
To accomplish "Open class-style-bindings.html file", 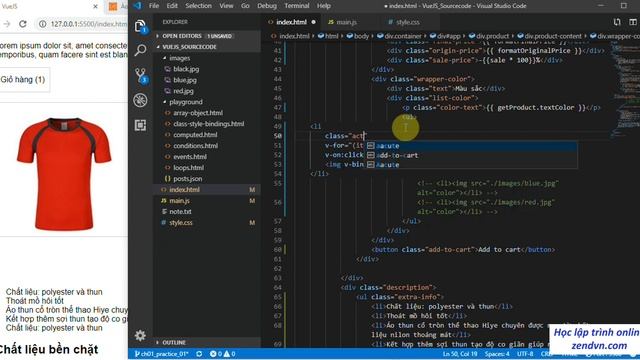I will [209, 124].
